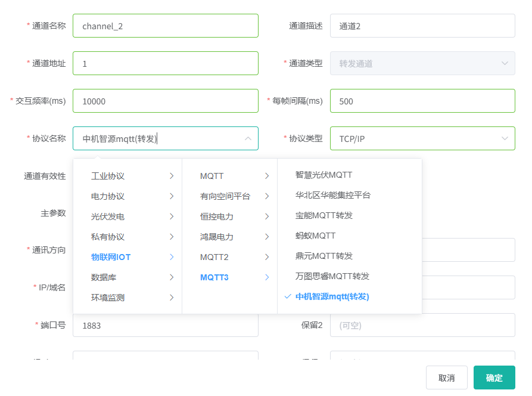Focus the 通道名称 input field

166,26
